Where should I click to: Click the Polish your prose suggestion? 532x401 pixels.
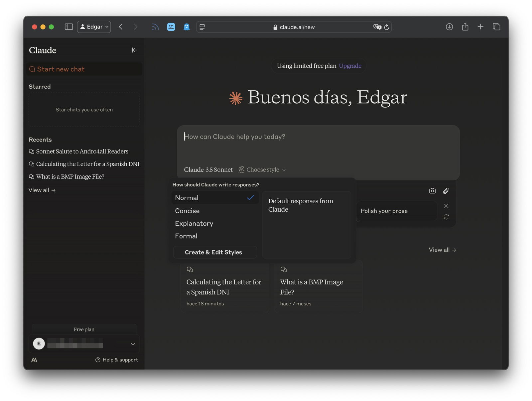coord(396,211)
